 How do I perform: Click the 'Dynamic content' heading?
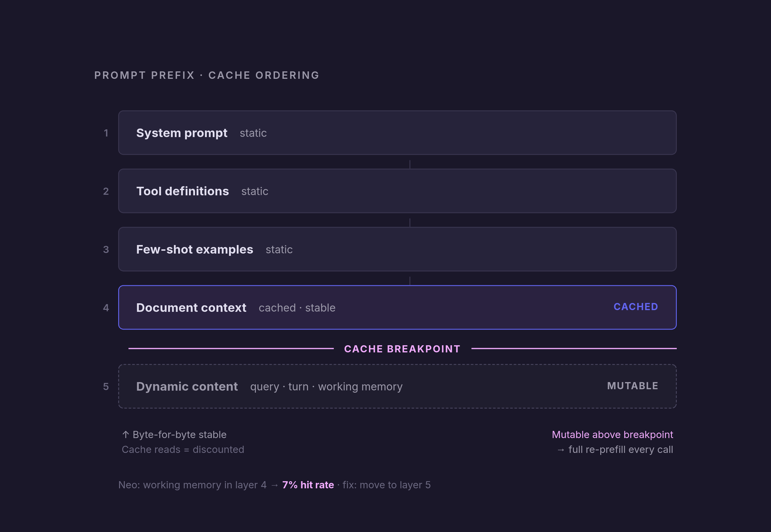[187, 387]
